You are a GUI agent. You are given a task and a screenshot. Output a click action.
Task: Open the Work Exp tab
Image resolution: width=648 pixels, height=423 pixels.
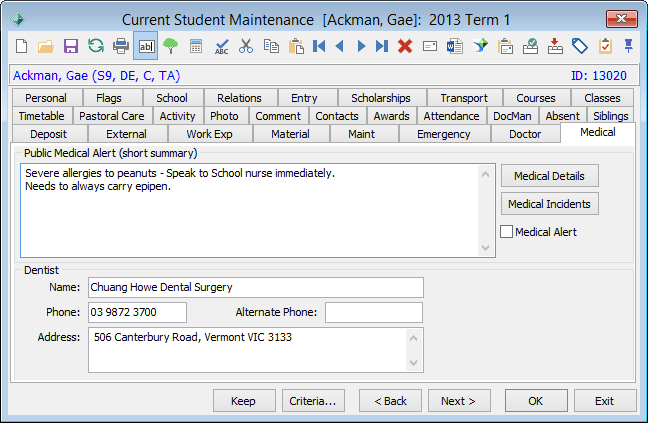point(209,134)
